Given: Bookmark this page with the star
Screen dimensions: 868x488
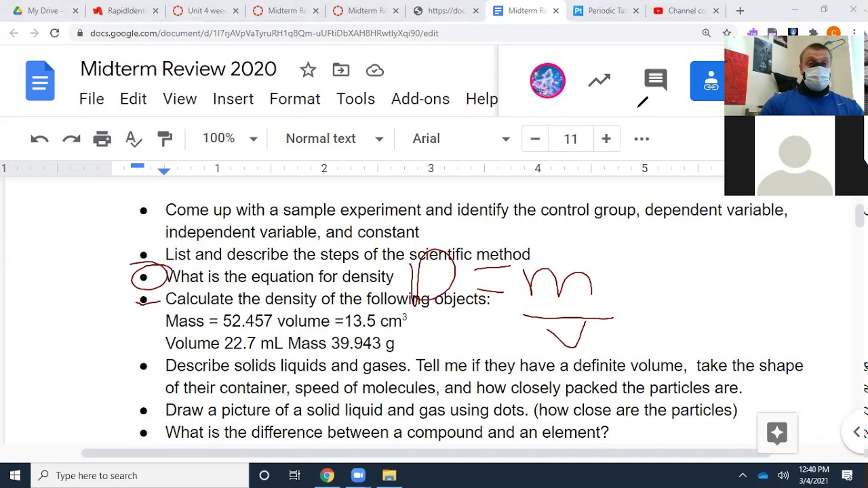Looking at the screenshot, I should coord(727,33).
